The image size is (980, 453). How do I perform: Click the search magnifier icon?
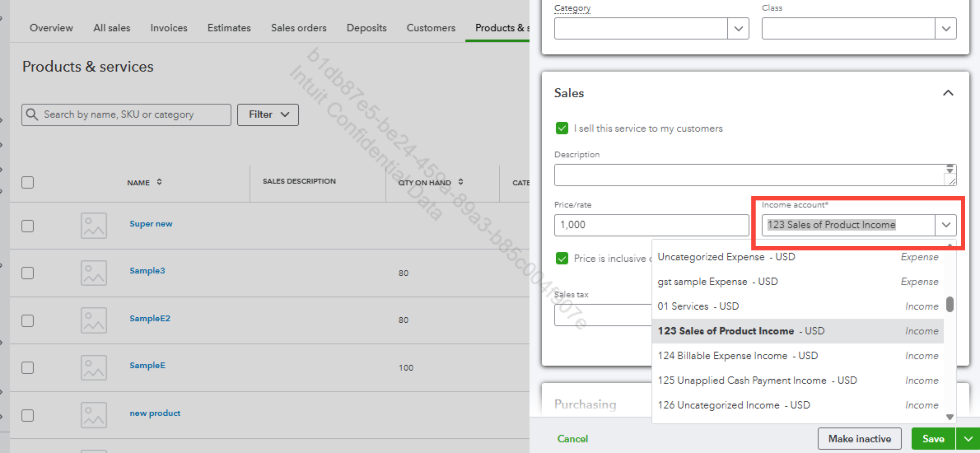click(x=32, y=115)
